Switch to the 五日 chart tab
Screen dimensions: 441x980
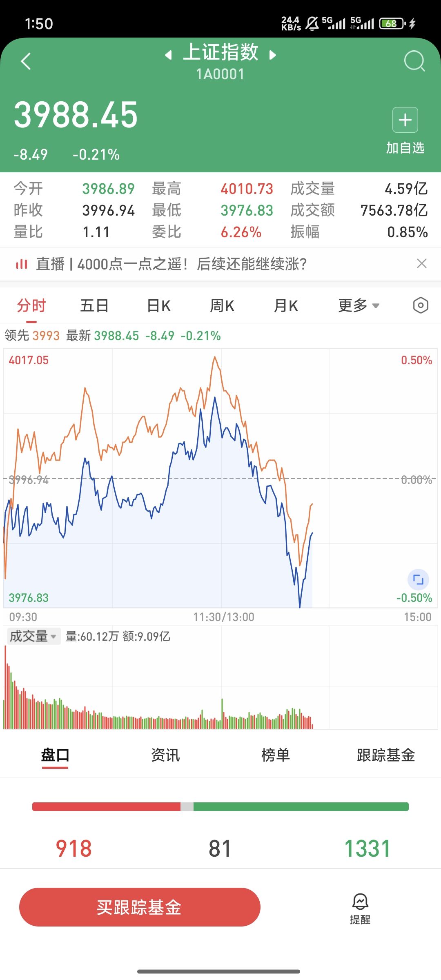(x=94, y=305)
